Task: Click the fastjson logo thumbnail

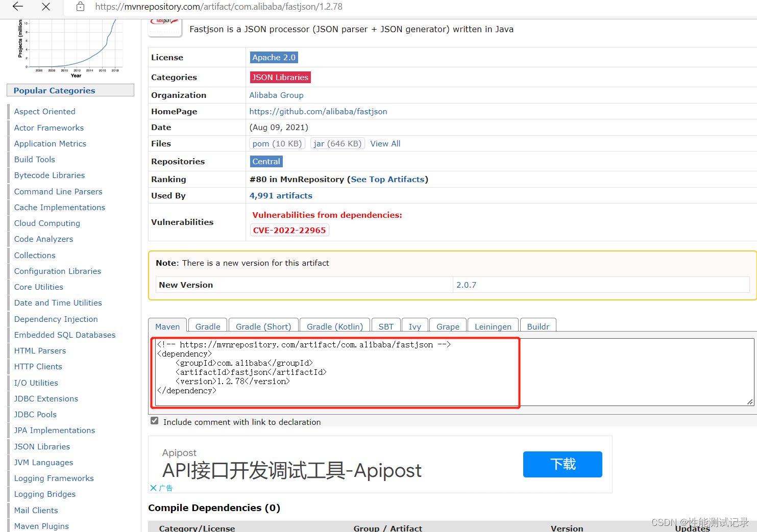Action: click(x=165, y=28)
